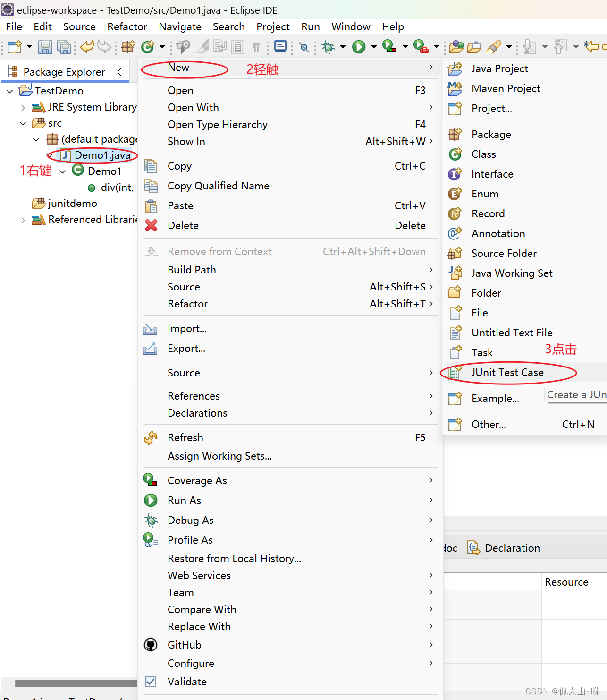
Task: Open the Navigate menu
Action: [x=180, y=26]
